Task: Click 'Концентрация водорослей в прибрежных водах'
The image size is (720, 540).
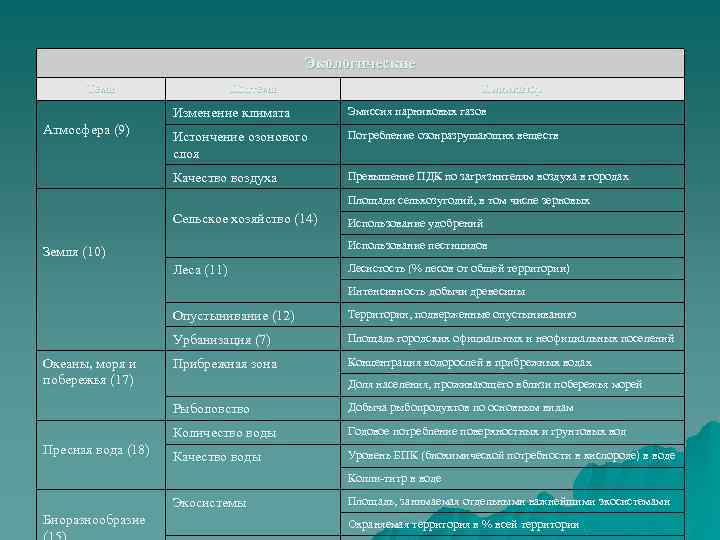Action: 469,362
